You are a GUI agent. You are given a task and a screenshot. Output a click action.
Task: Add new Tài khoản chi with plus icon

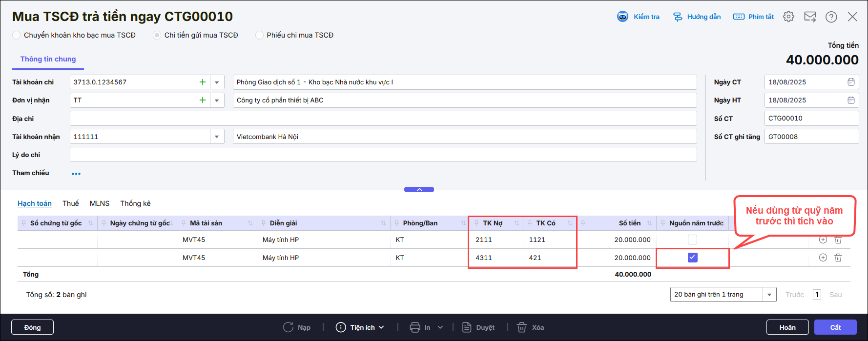pyautogui.click(x=203, y=82)
